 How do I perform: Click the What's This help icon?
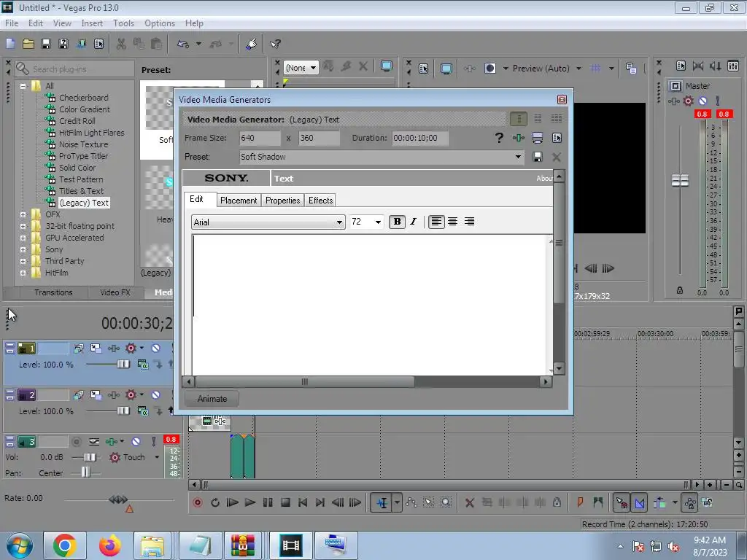pos(275,44)
